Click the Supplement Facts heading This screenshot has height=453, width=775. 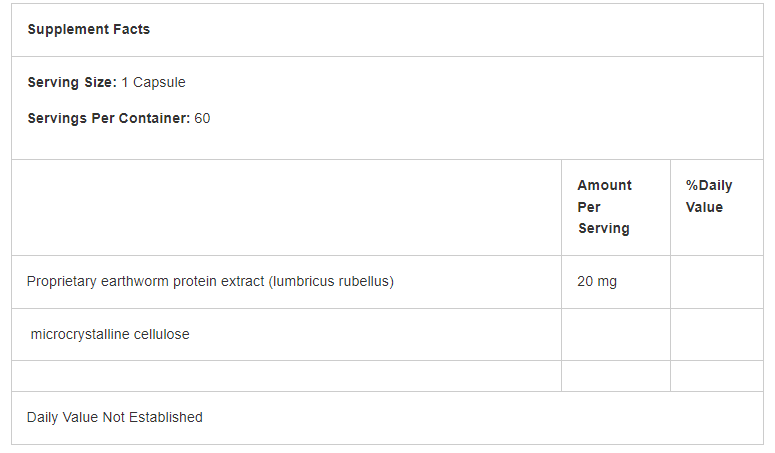88,29
